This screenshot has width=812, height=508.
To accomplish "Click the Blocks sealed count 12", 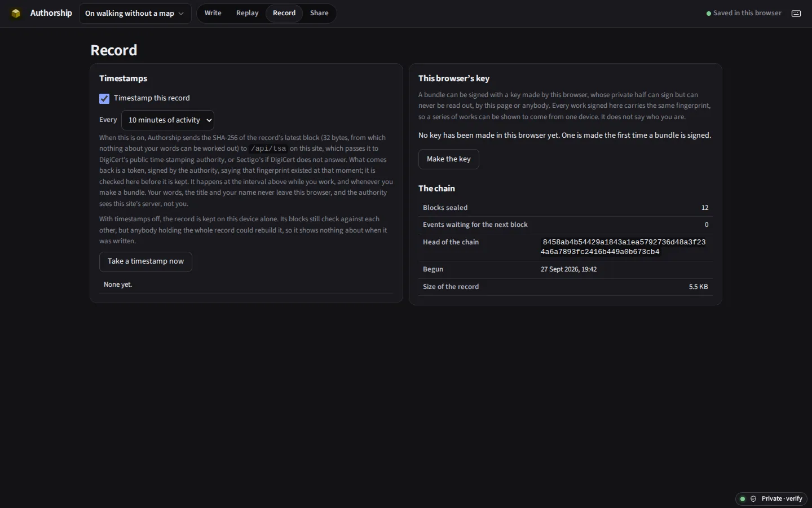I will pyautogui.click(x=705, y=208).
